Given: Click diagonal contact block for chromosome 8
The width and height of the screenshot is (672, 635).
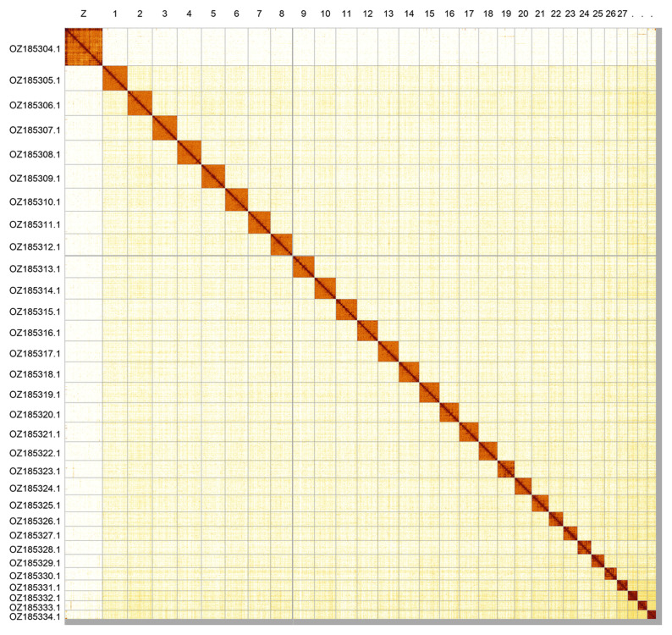Looking at the screenshot, I should [x=281, y=245].
